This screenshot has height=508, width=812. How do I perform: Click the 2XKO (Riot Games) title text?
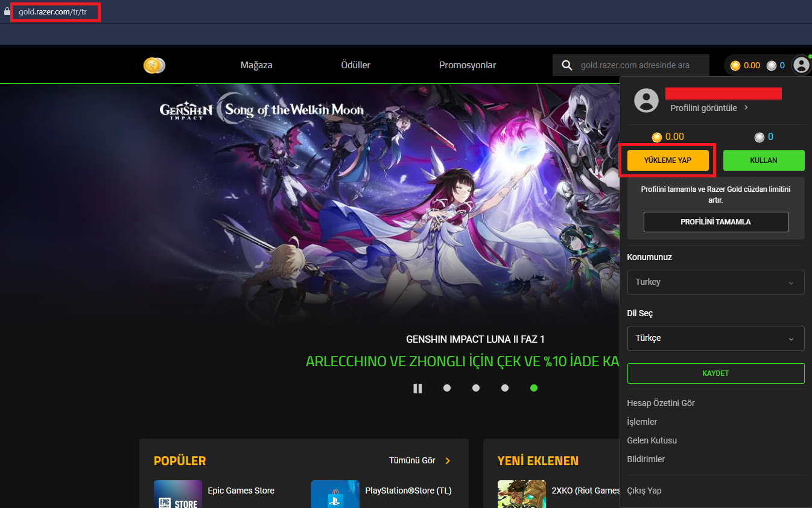(586, 491)
